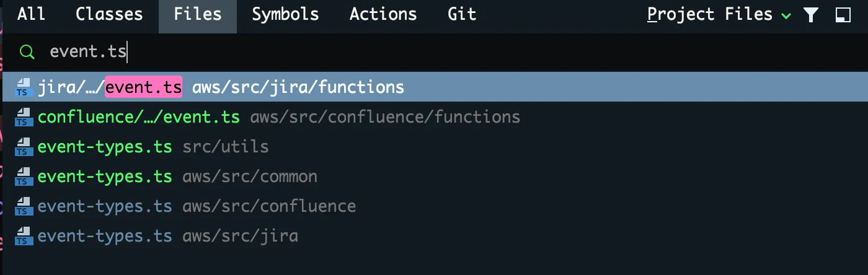Select event-types.ts in aws/src/confluence
The image size is (868, 275).
coord(434,206)
